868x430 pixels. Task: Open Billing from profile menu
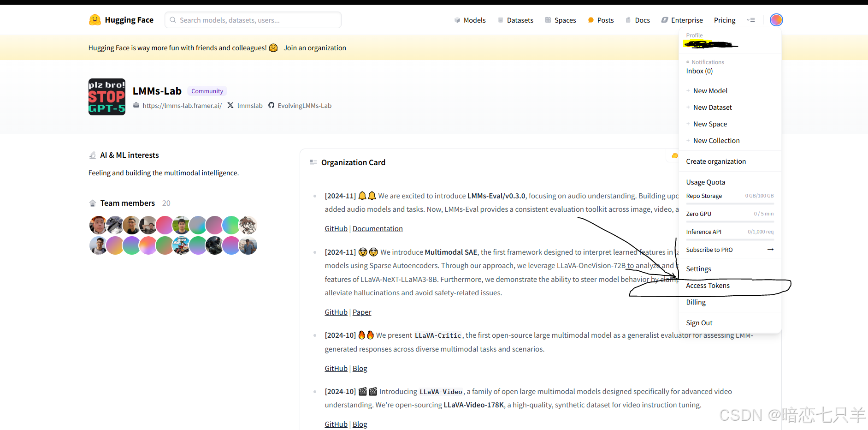point(696,302)
